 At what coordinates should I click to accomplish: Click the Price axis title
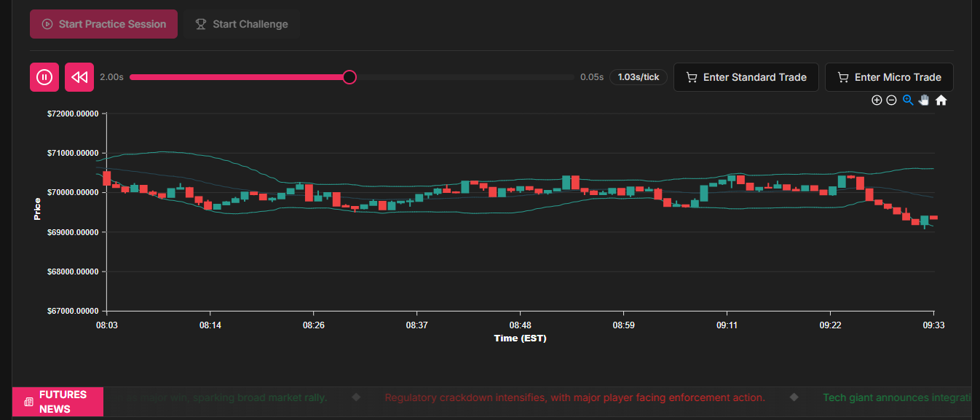[37, 209]
